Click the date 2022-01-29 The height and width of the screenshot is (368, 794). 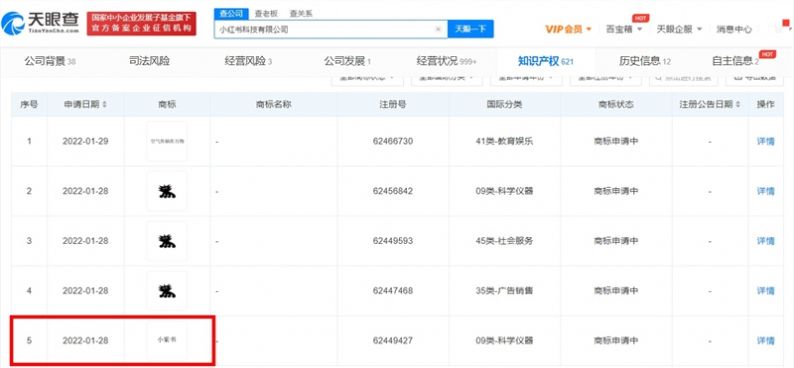pos(86,141)
